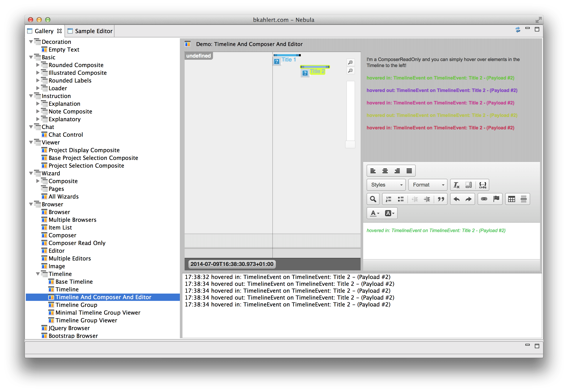Click the Find magnifier icon in editor toolbar
Viewport: 568px width, 392px height.
click(x=373, y=199)
